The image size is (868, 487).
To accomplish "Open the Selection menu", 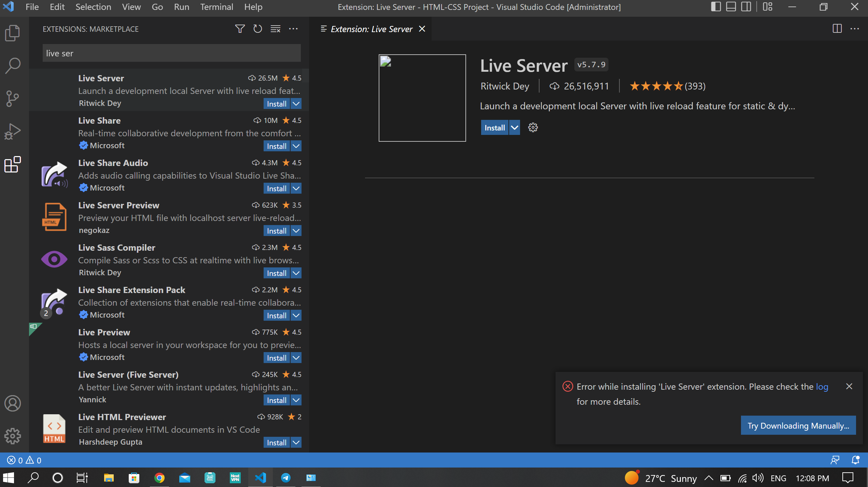I will click(x=93, y=7).
